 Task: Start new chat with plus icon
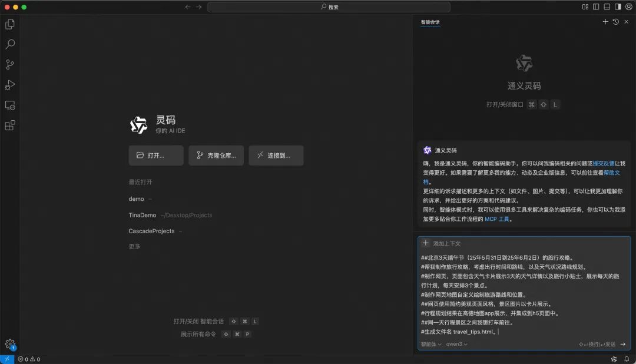click(x=605, y=22)
